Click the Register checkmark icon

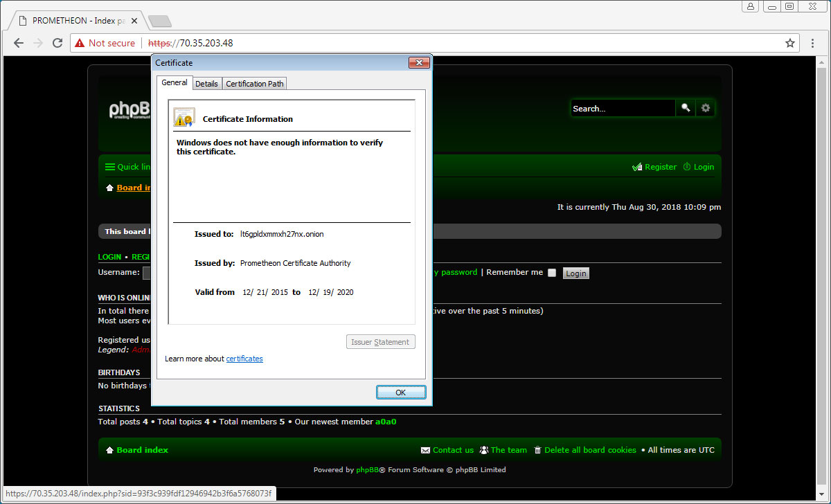(637, 167)
